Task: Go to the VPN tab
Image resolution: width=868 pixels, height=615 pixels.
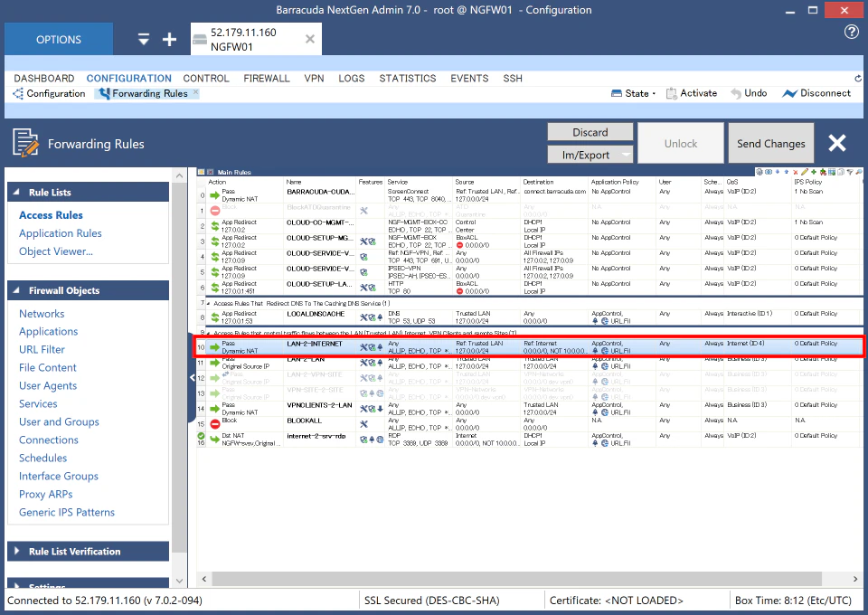Action: (314, 79)
